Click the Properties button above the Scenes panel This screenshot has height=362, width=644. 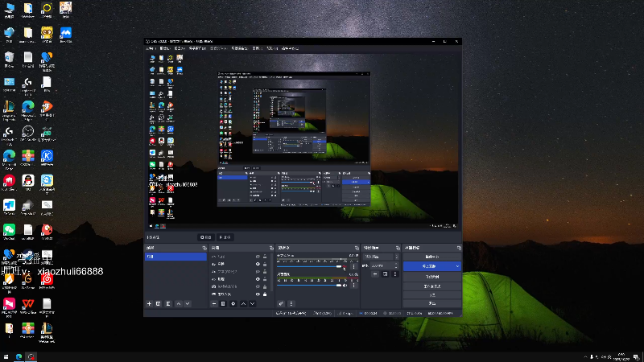tap(206, 237)
